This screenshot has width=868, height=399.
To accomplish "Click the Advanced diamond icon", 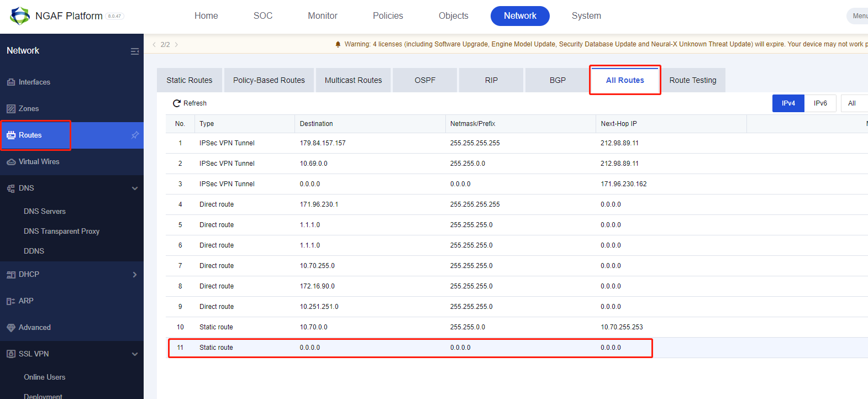I will [11, 328].
